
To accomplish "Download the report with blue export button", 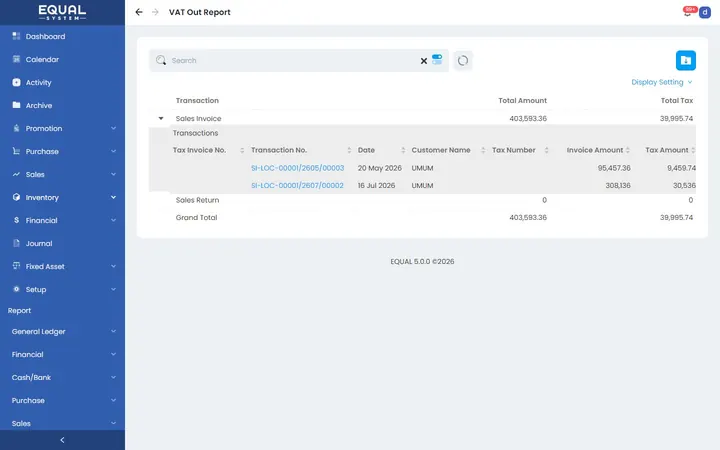I will (686, 60).
